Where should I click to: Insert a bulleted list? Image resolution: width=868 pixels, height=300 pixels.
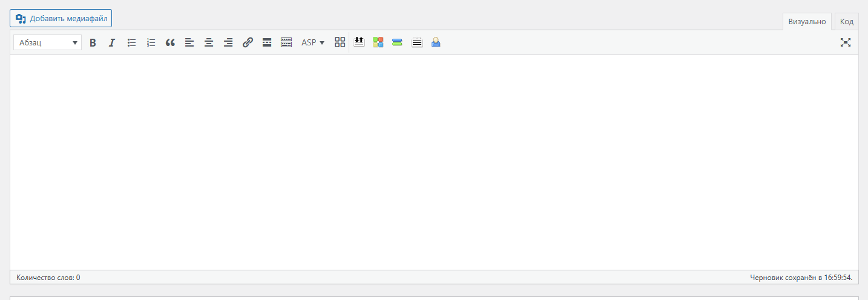(x=131, y=42)
